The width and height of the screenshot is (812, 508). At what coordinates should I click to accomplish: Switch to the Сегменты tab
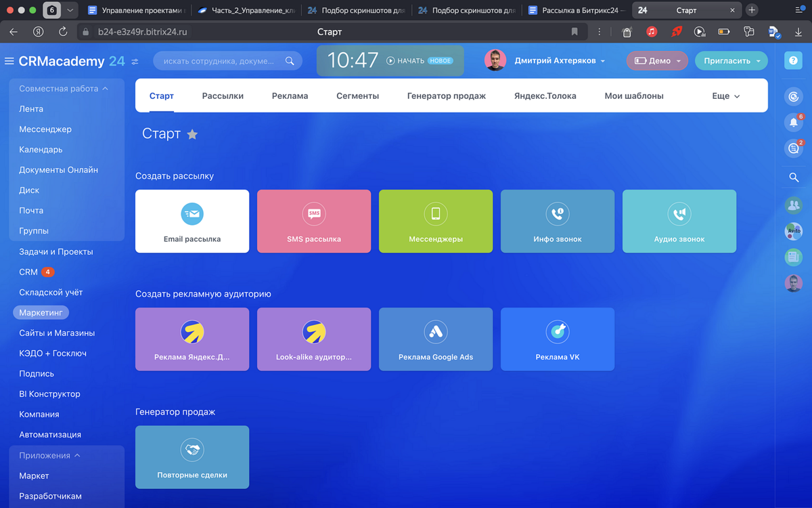point(357,96)
